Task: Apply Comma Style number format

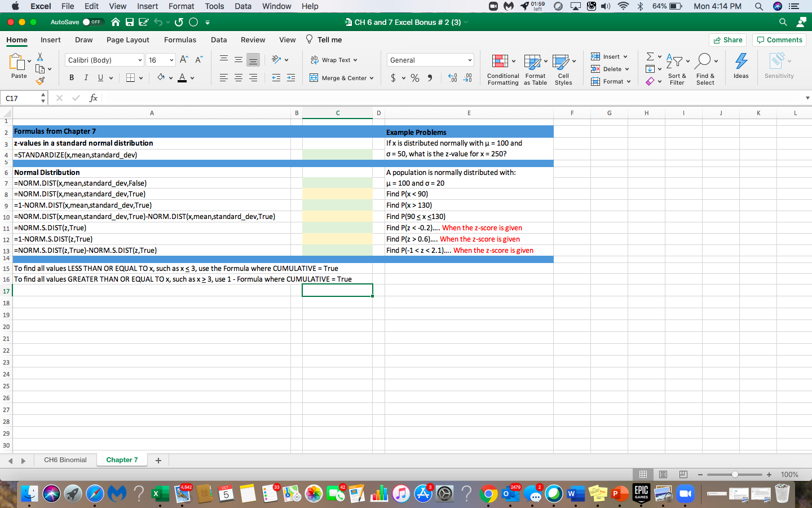Action: (430, 78)
